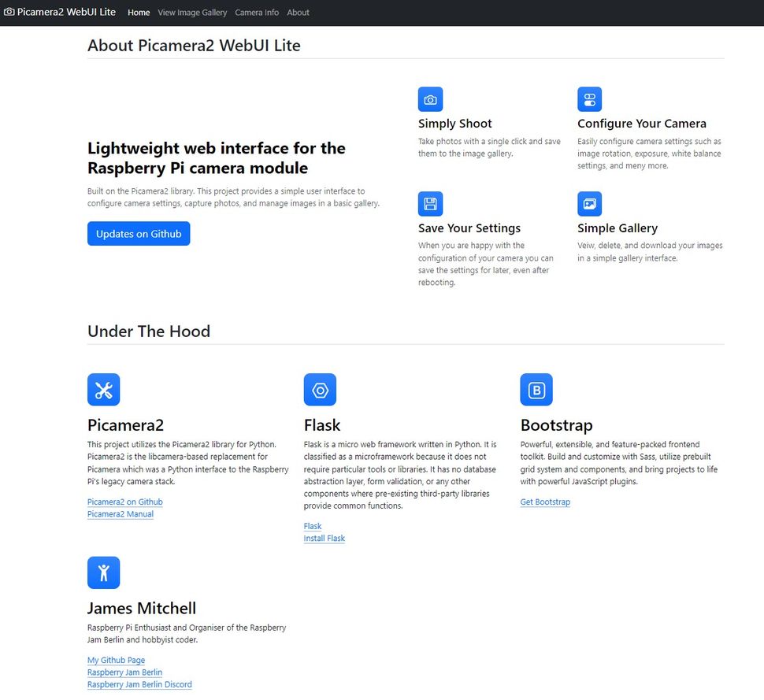Click the Bootstrap B icon
Screen dimensions: 764x700
point(536,390)
